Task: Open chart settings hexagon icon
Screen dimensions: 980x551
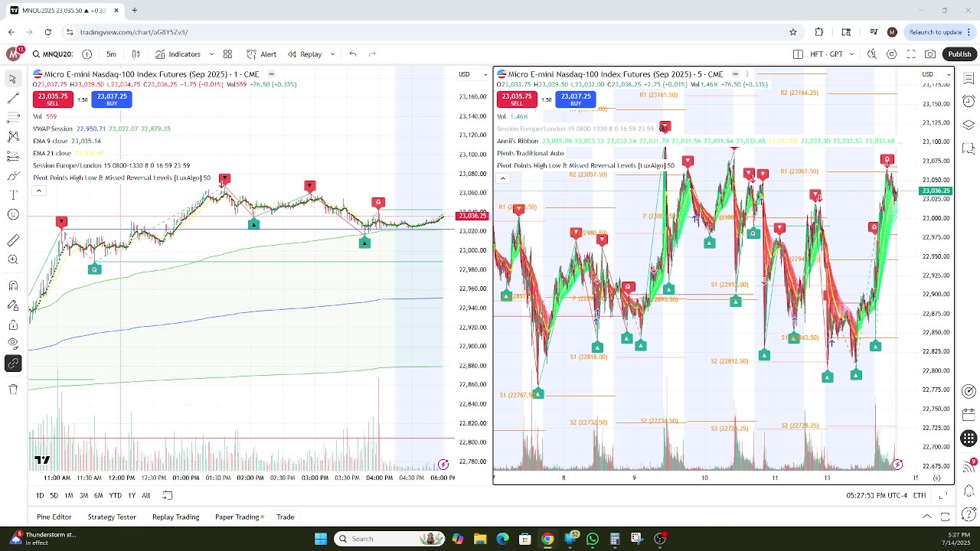Action: tap(892, 54)
